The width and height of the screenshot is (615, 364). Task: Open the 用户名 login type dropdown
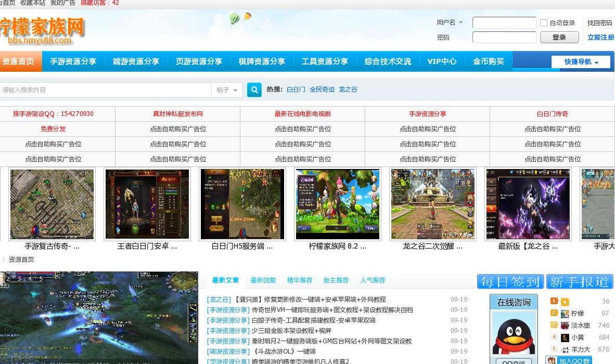click(450, 22)
